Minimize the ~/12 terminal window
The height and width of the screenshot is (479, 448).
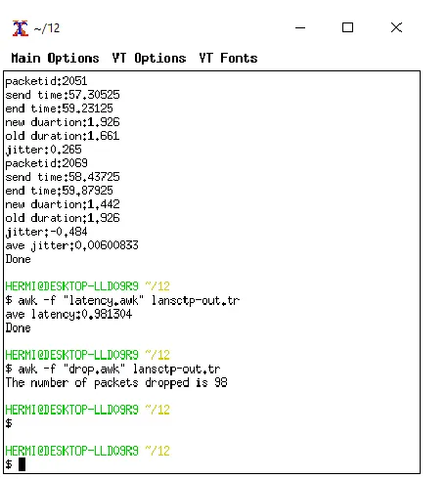(300, 27)
